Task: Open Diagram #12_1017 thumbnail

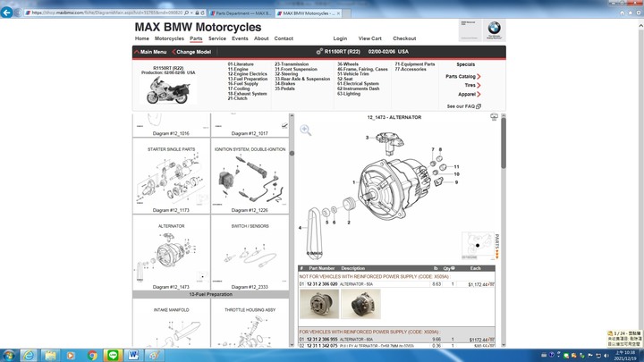Action: [250, 126]
